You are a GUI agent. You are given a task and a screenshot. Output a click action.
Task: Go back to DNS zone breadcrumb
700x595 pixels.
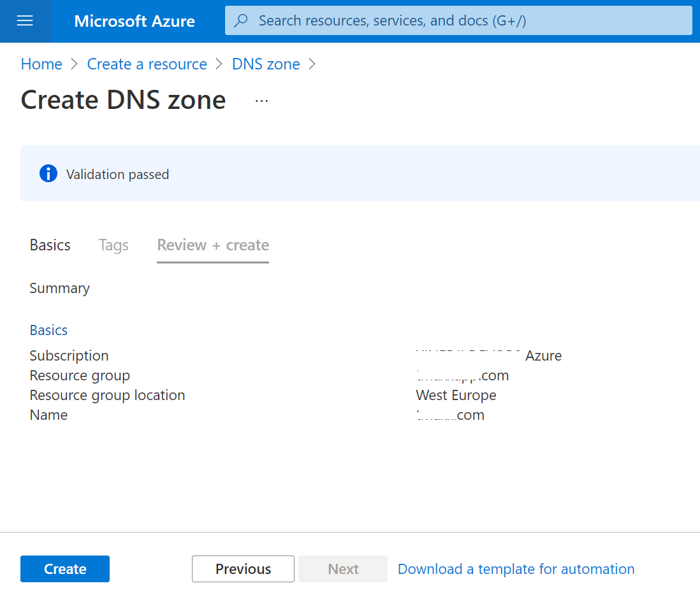pos(266,64)
